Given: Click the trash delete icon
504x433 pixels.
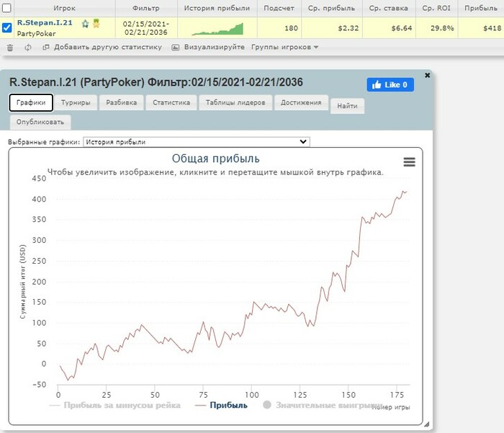Looking at the screenshot, I should tap(10, 48).
